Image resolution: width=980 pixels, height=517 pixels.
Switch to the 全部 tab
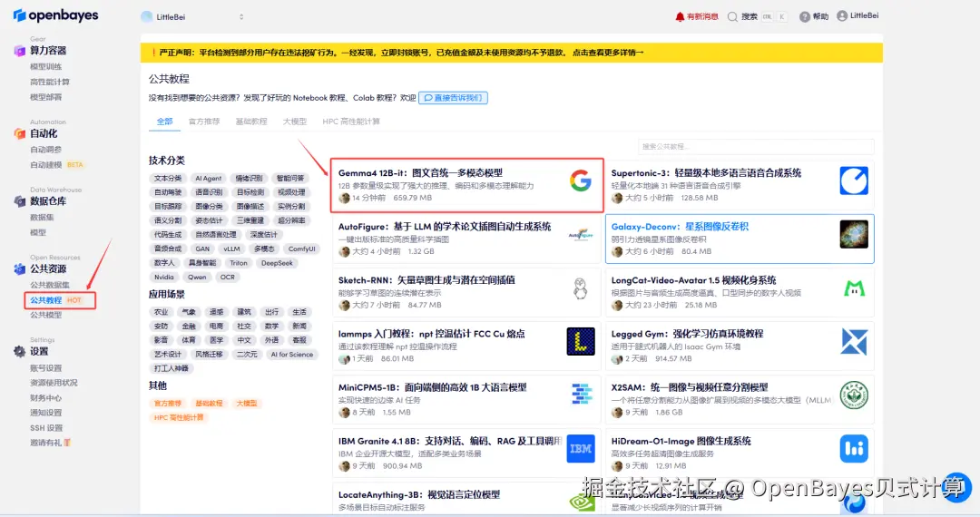tap(164, 122)
